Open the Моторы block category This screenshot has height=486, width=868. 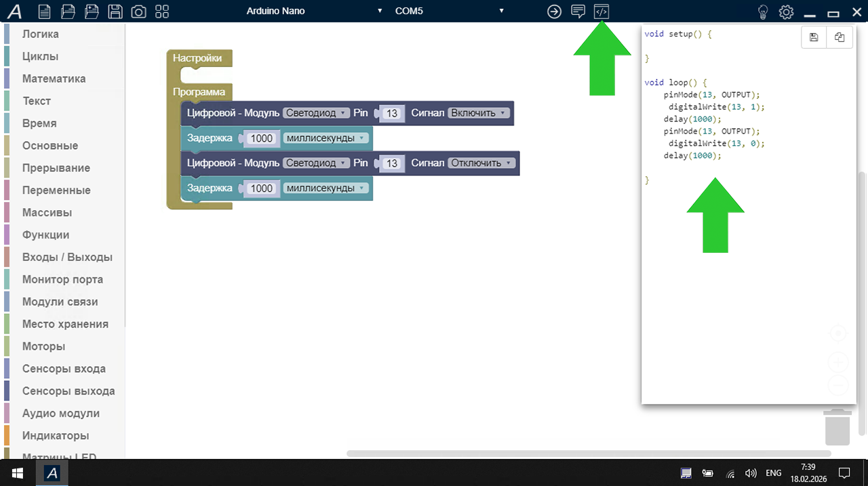(x=43, y=346)
